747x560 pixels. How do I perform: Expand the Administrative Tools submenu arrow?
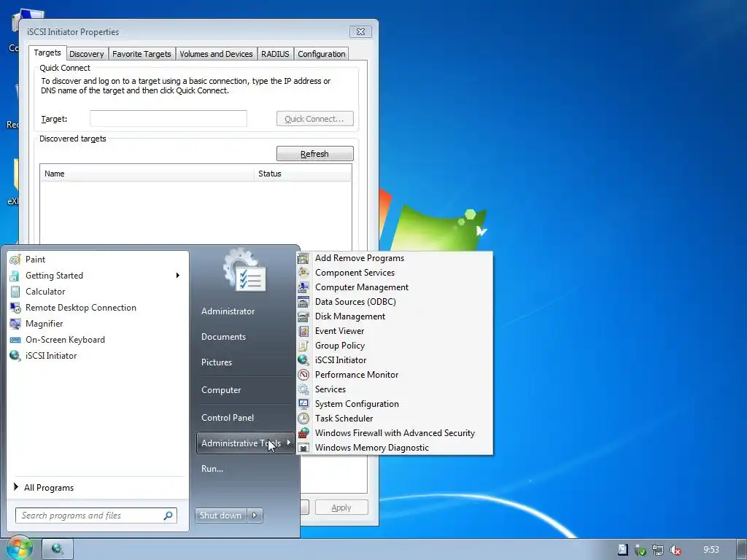(x=288, y=443)
